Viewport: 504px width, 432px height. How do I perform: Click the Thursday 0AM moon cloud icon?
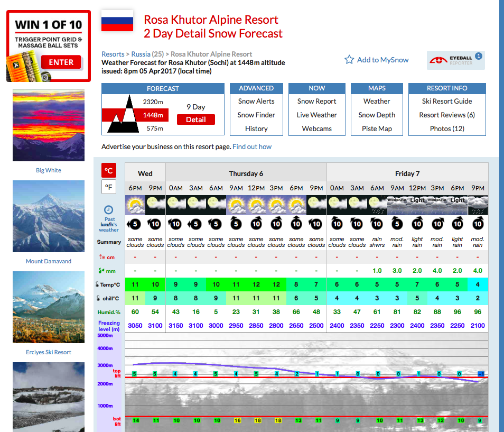point(175,205)
